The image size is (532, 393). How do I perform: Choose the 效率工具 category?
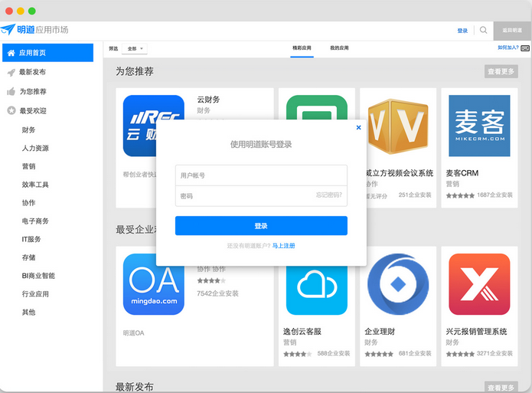[35, 185]
